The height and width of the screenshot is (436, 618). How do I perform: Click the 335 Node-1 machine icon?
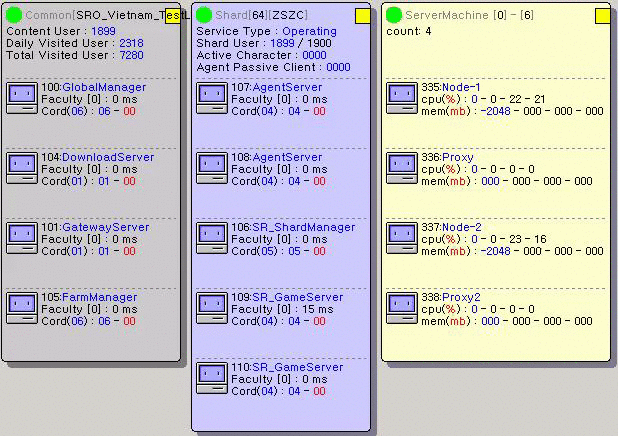(x=402, y=98)
